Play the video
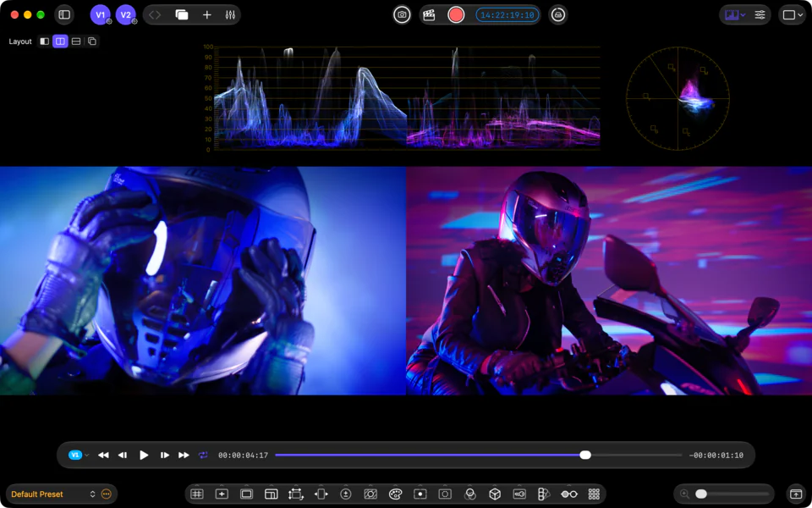 pos(144,456)
